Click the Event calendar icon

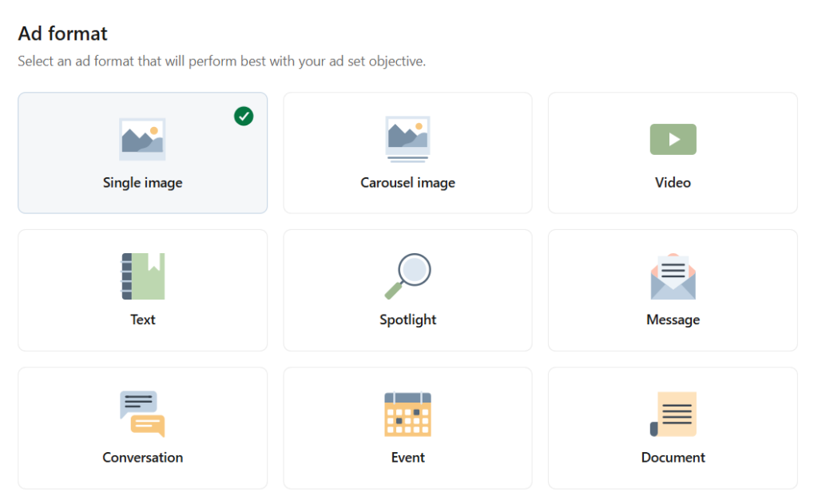407,414
